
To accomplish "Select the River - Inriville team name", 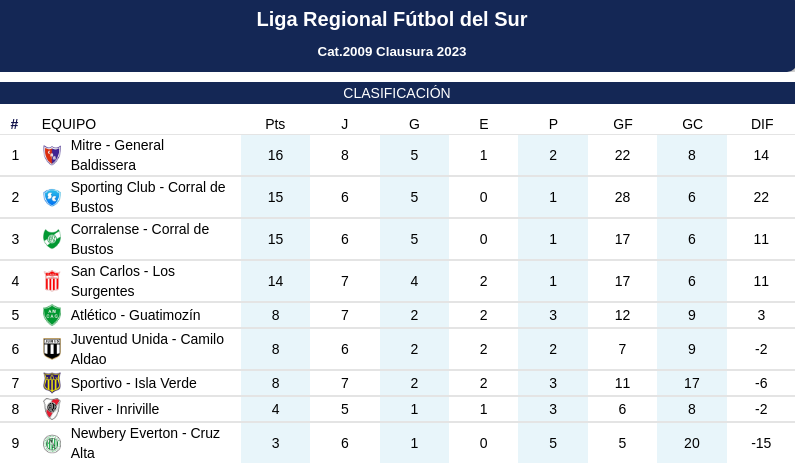I will tap(115, 409).
